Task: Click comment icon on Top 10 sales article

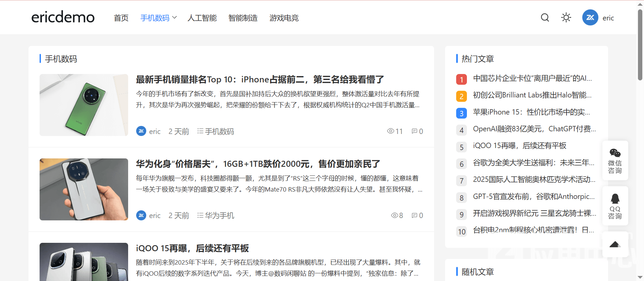Action: coord(415,131)
